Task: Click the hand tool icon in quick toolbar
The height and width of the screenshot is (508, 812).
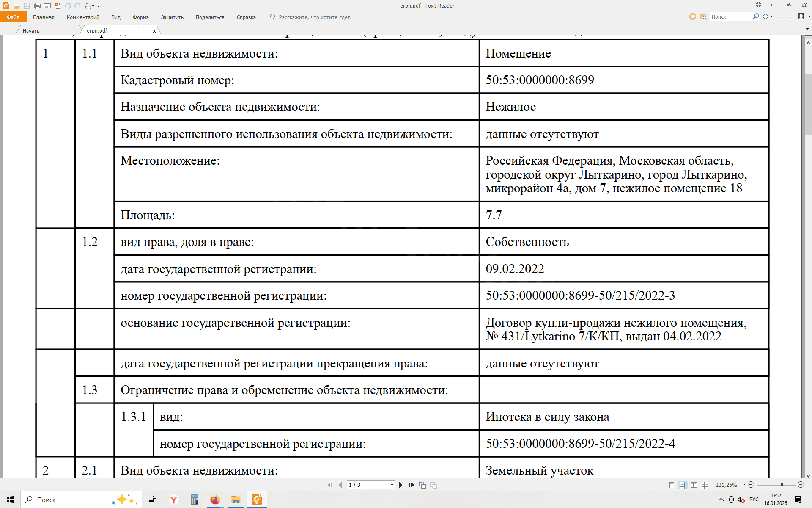Action: click(88, 6)
